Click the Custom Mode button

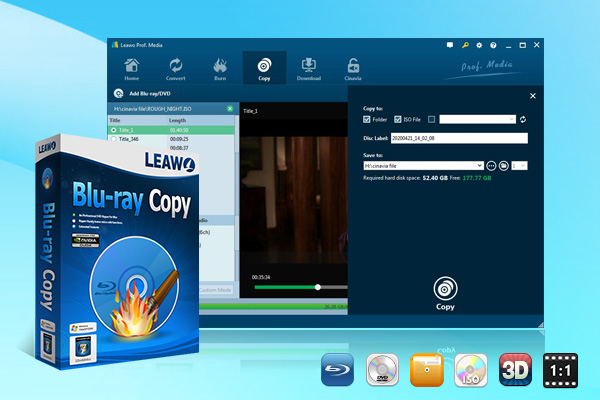click(216, 290)
